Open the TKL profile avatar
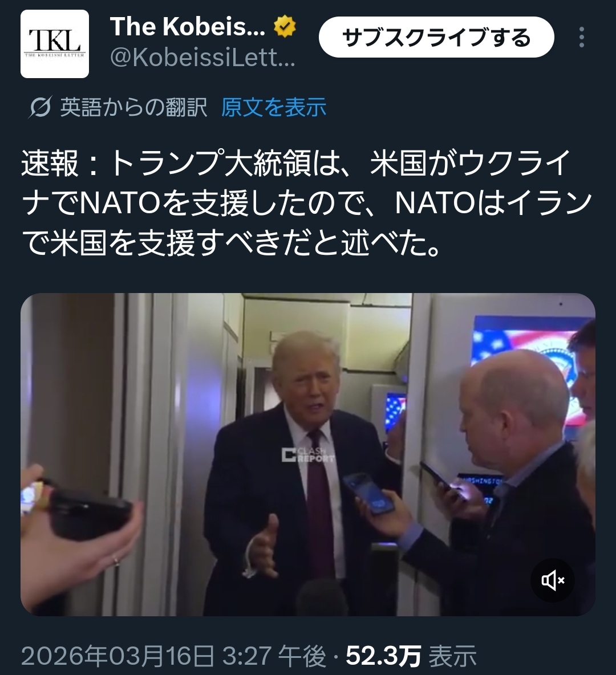Viewport: 616px width, 675px height. point(55,44)
